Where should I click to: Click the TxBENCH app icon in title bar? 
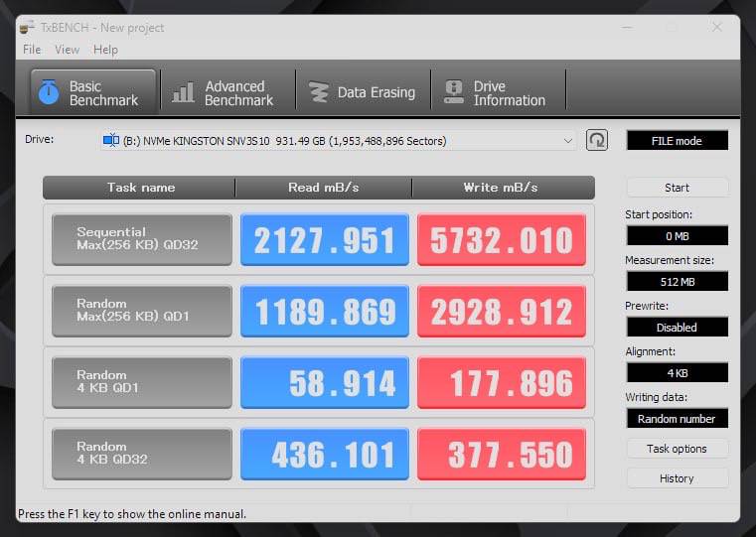tap(27, 27)
